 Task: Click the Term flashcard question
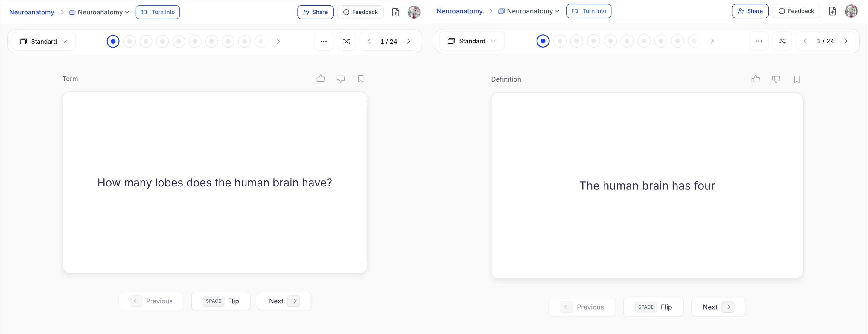(215, 183)
